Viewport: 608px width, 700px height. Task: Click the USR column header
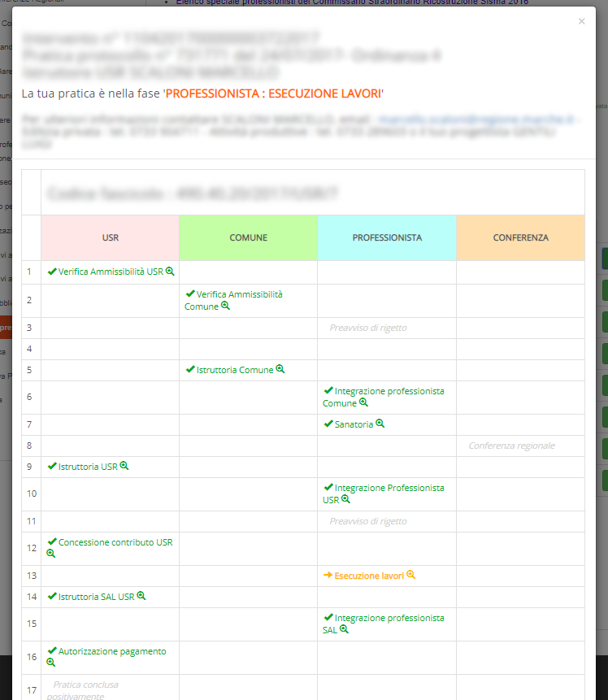click(111, 237)
